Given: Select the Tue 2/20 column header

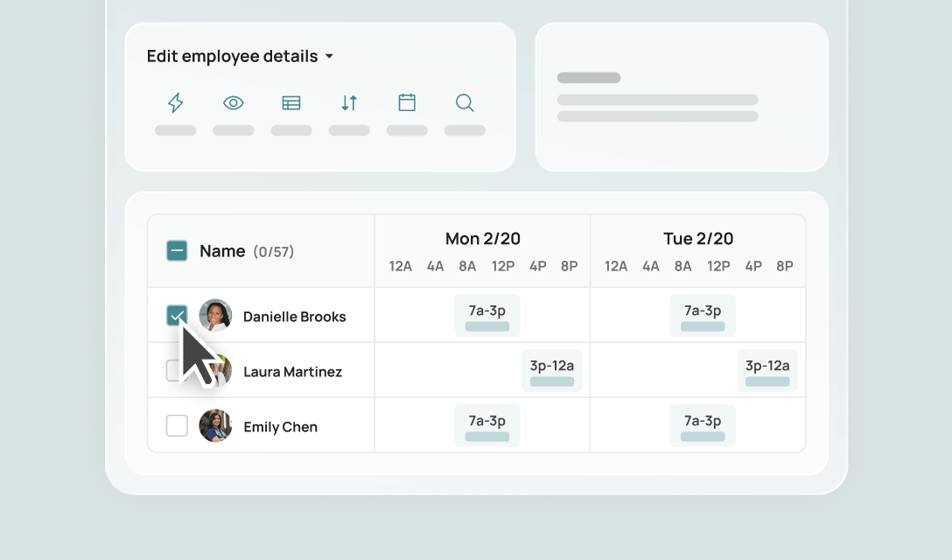Looking at the screenshot, I should coord(698,239).
